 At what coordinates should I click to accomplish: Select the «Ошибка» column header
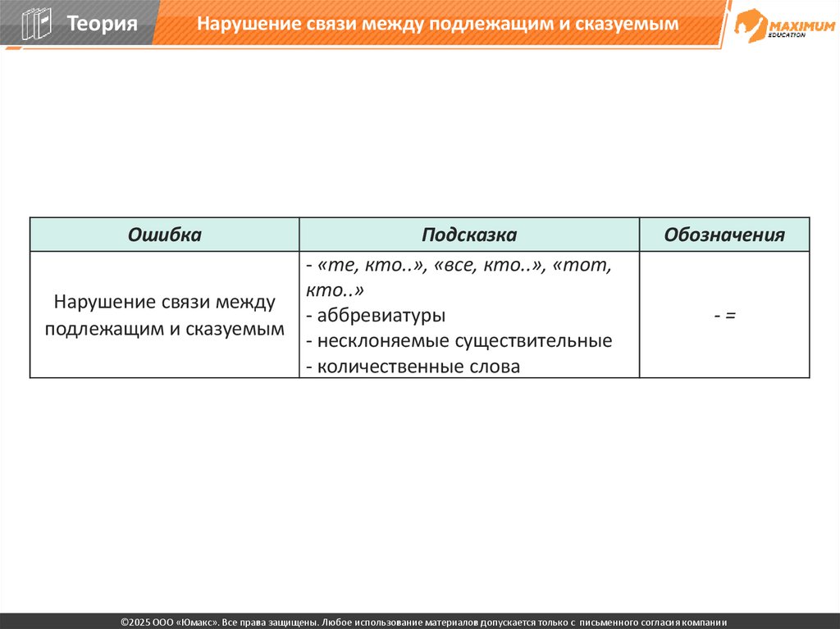point(164,235)
